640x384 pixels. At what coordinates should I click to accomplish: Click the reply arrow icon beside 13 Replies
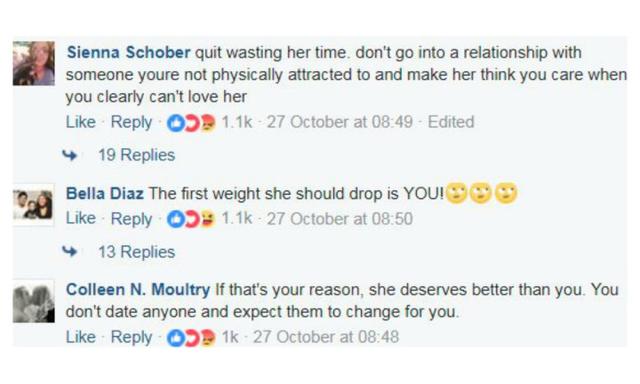(69, 251)
